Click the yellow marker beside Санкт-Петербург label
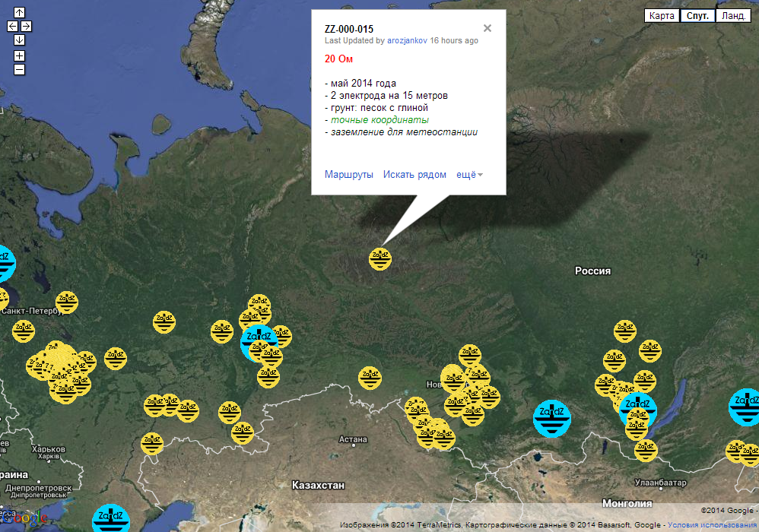 67,302
